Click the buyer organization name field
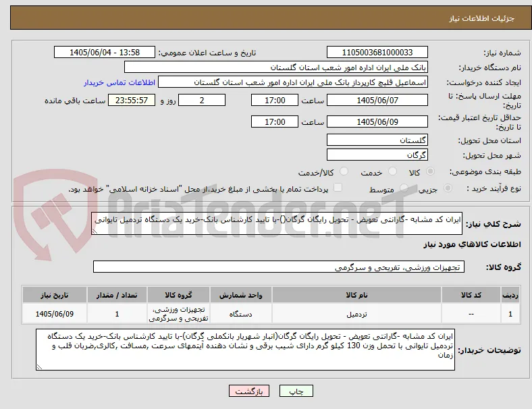Screen dimensions: 532x409 click(x=276, y=67)
